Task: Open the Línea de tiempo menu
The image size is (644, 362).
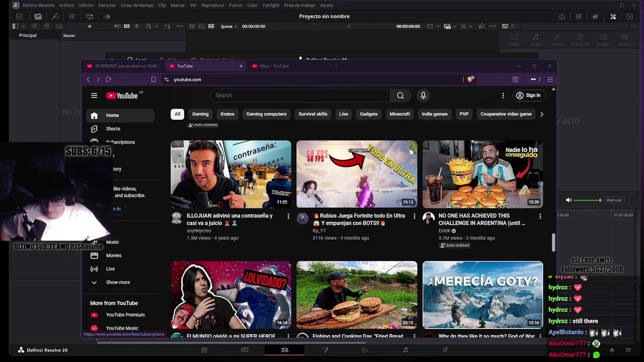Action: (x=137, y=5)
